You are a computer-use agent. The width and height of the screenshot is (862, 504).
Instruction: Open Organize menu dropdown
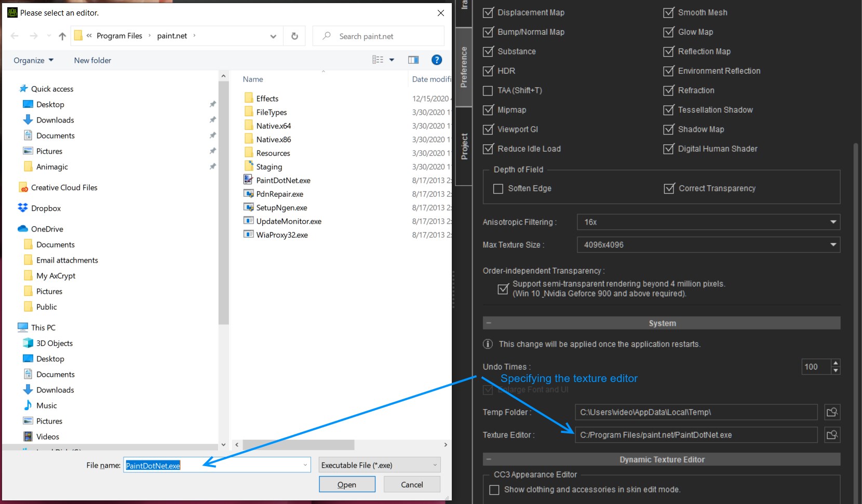pos(34,60)
